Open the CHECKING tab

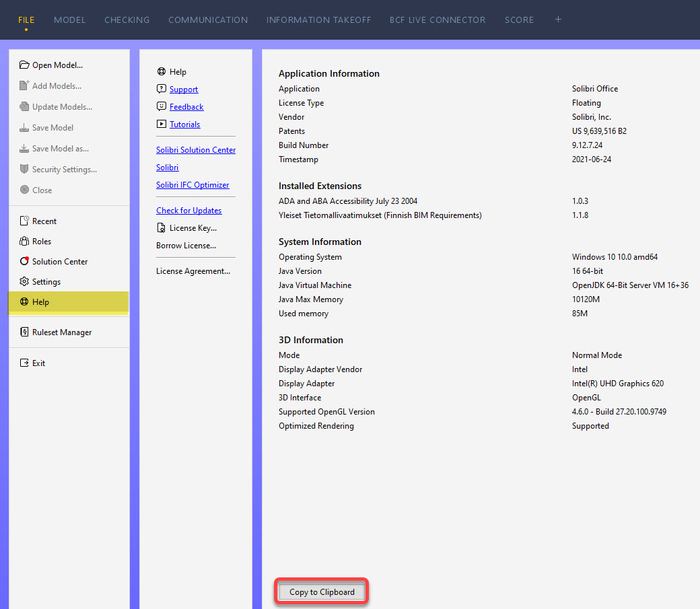click(x=127, y=20)
